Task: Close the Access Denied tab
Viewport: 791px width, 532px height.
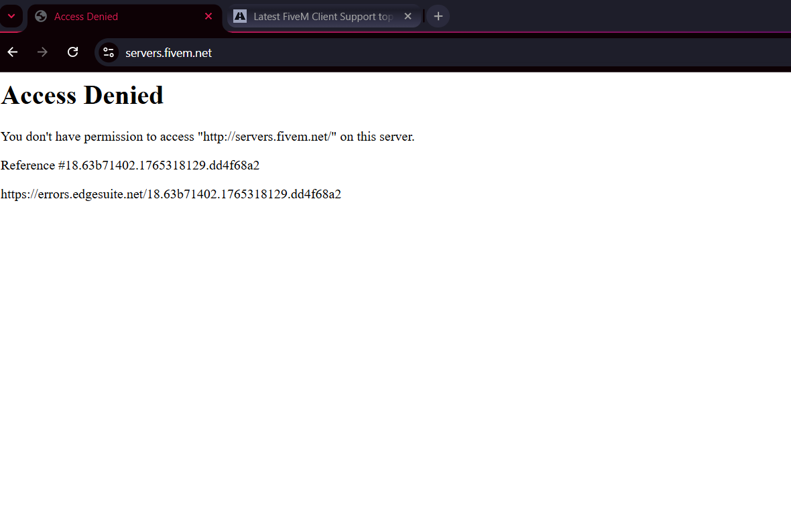Action: (x=208, y=16)
